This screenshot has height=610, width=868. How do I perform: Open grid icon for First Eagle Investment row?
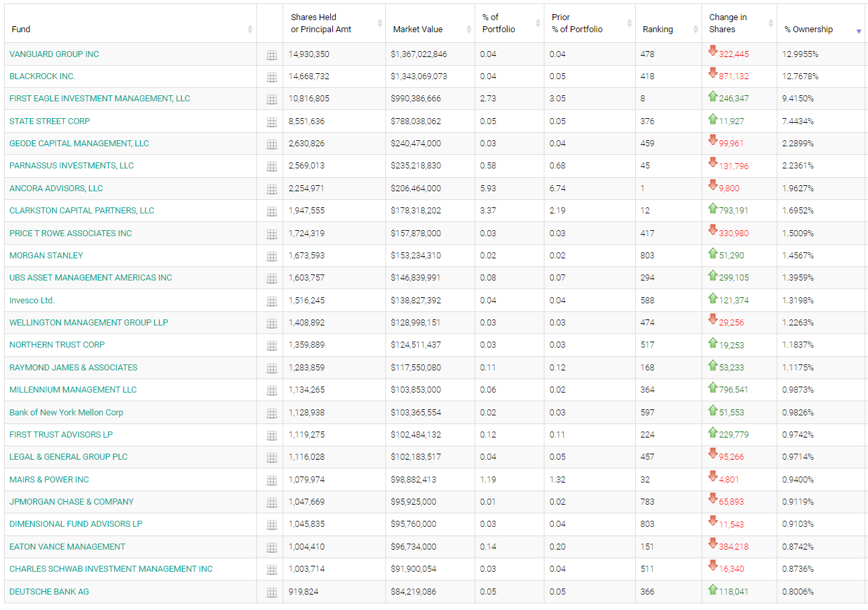pos(272,99)
